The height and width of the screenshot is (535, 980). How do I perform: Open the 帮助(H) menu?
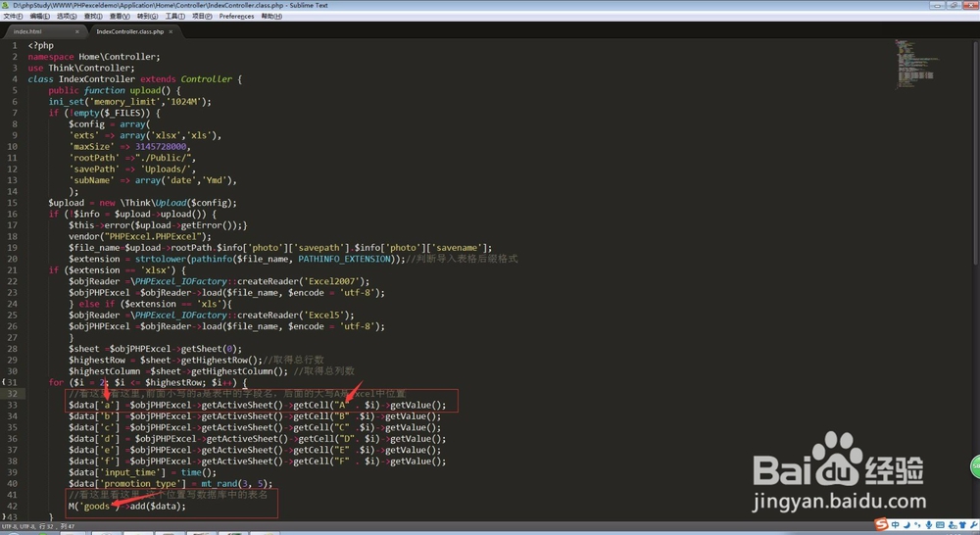point(271,17)
